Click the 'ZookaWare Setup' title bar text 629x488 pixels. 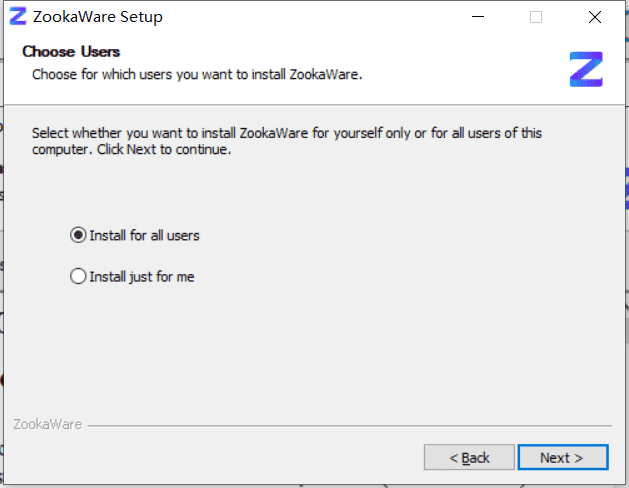[98, 17]
